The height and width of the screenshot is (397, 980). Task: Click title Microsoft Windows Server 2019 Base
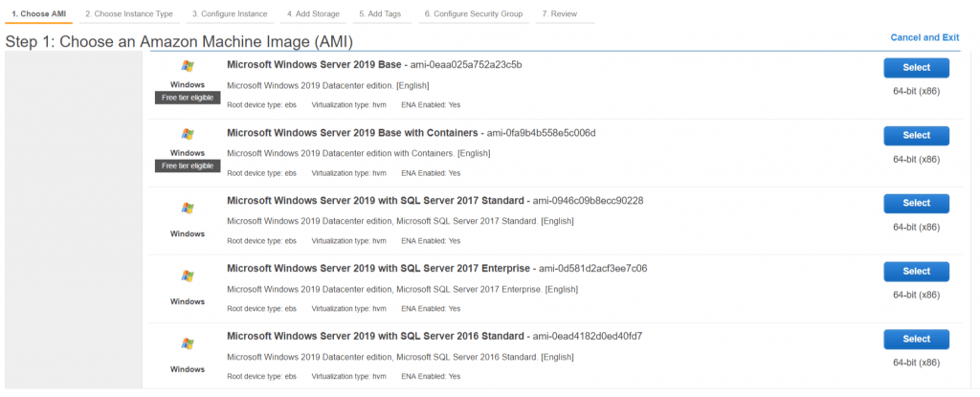click(314, 64)
